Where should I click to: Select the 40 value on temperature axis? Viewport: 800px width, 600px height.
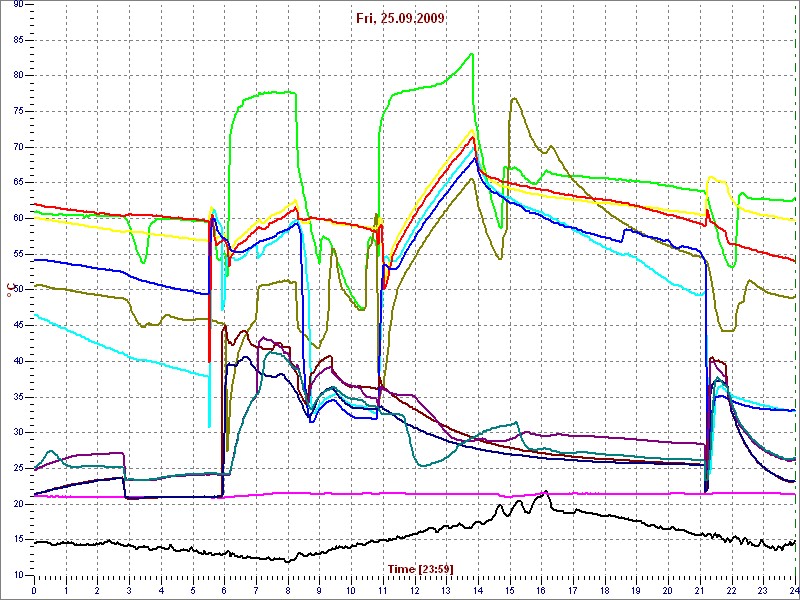[x=17, y=361]
